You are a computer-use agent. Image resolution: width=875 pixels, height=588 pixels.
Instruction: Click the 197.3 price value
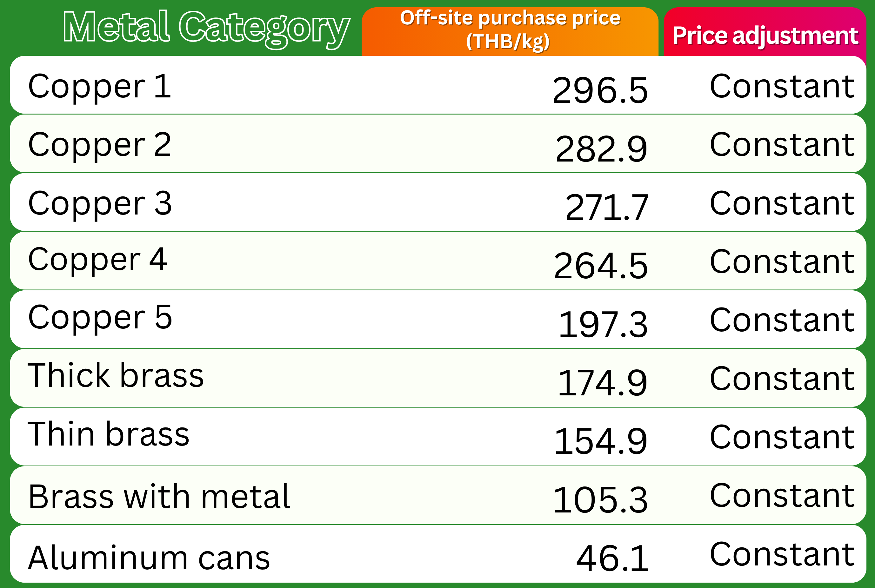pos(603,324)
